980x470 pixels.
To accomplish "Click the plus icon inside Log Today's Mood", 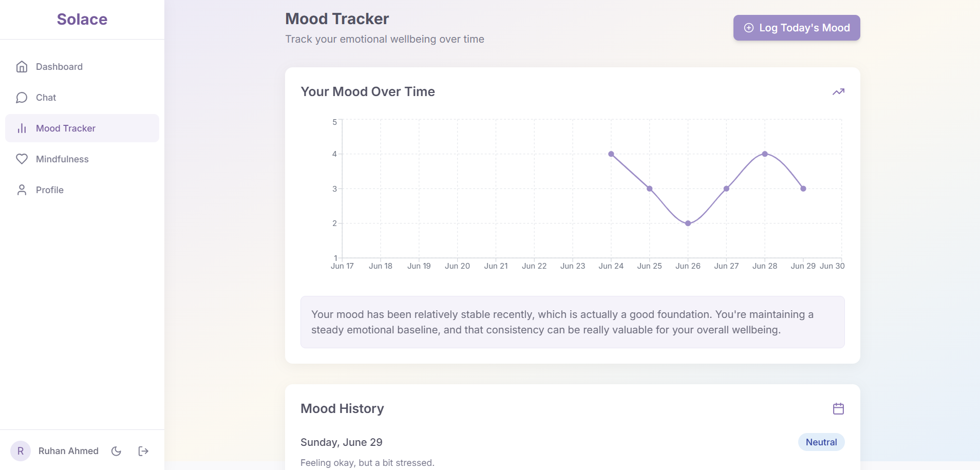I will (749, 28).
